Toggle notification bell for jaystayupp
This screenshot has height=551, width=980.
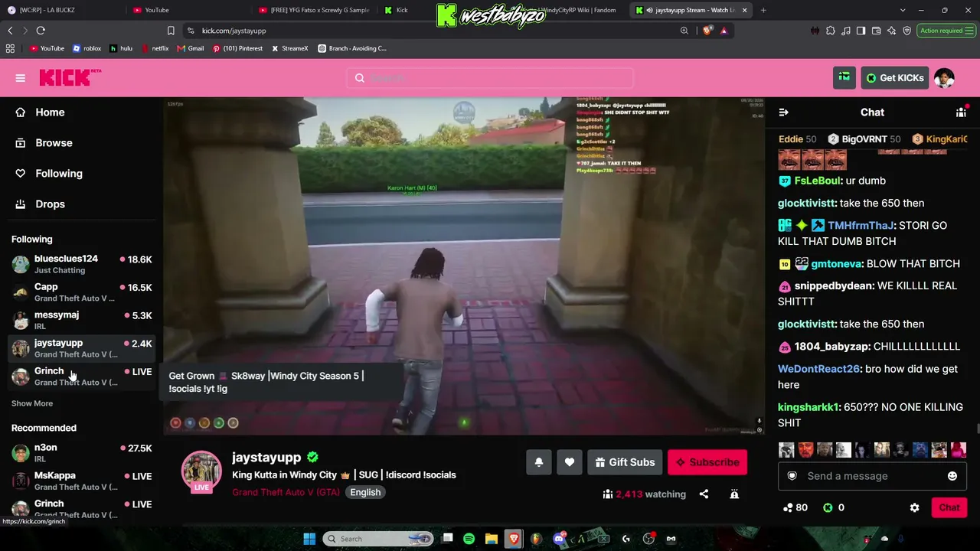[x=539, y=462]
